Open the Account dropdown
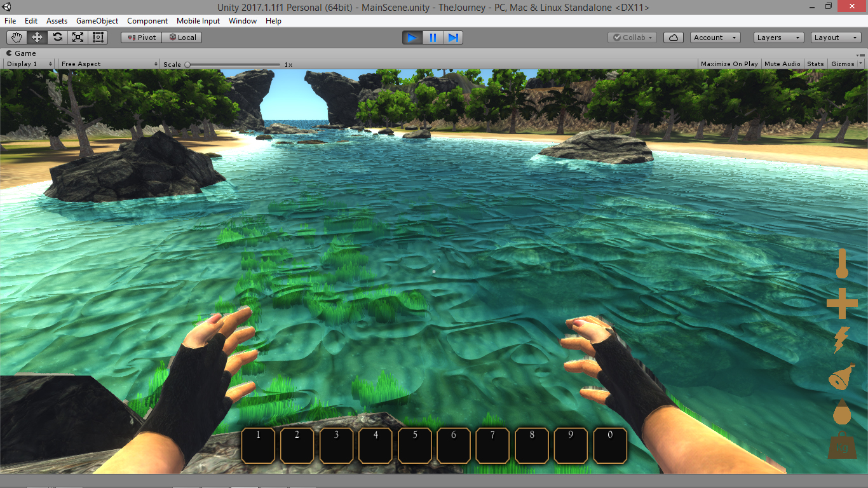Viewport: 868px width, 488px height. [715, 37]
